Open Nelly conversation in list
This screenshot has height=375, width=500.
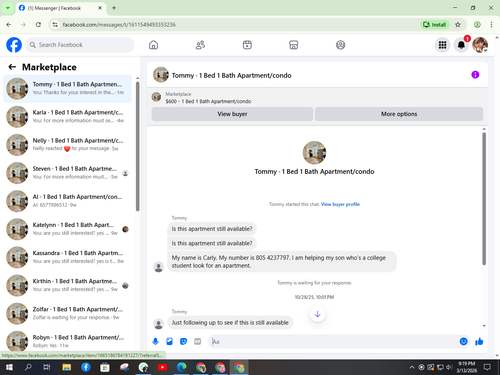67,145
